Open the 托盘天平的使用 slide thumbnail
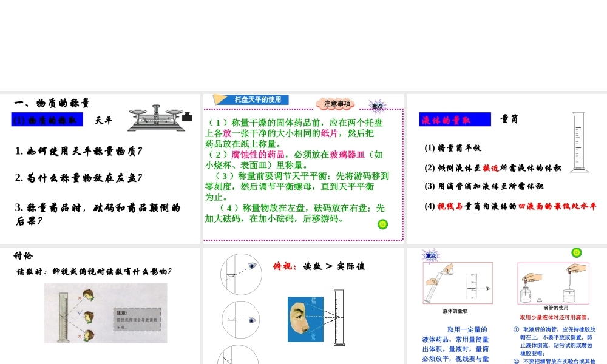Viewport: 607px width, 364px height. [x=303, y=169]
